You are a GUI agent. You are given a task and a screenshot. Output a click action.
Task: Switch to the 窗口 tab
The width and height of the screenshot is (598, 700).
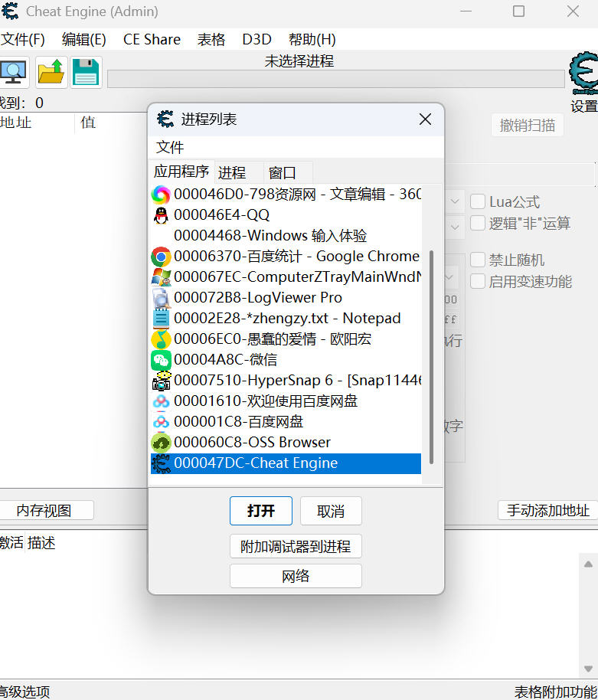click(282, 172)
